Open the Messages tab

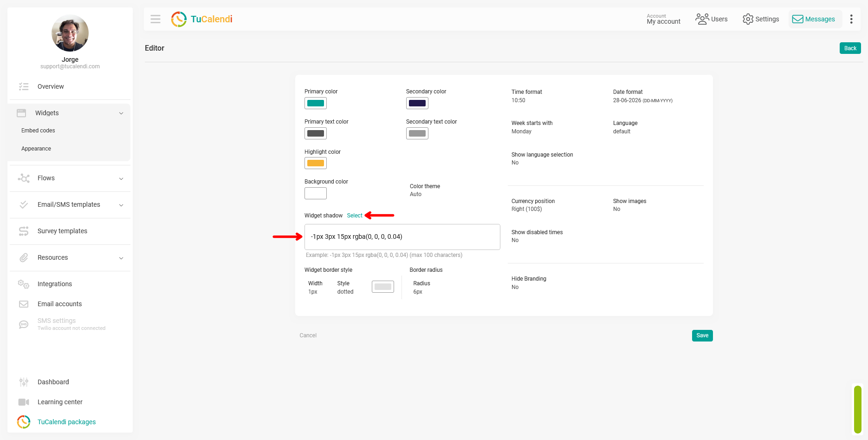pyautogui.click(x=815, y=19)
